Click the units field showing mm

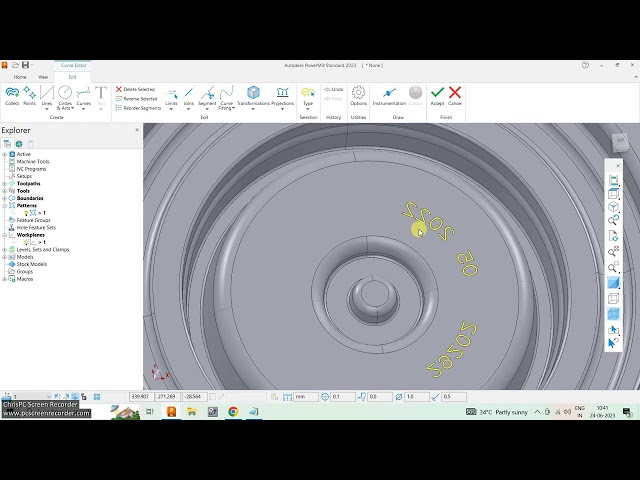pos(306,397)
